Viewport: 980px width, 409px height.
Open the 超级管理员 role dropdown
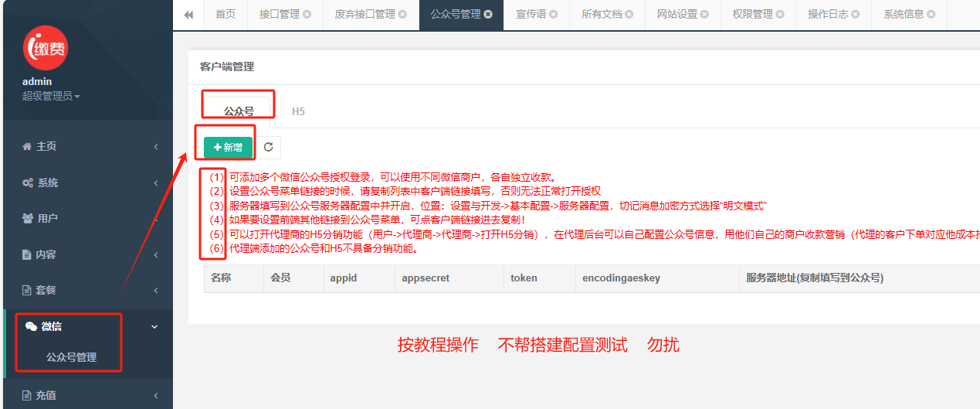51,96
